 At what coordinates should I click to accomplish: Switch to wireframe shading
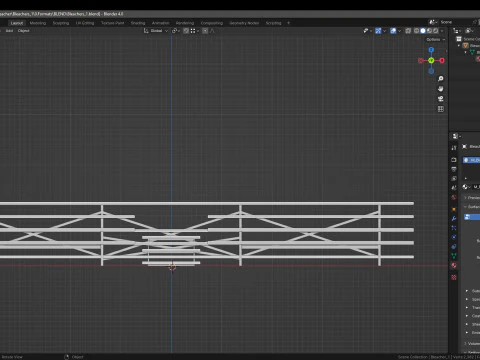417,31
